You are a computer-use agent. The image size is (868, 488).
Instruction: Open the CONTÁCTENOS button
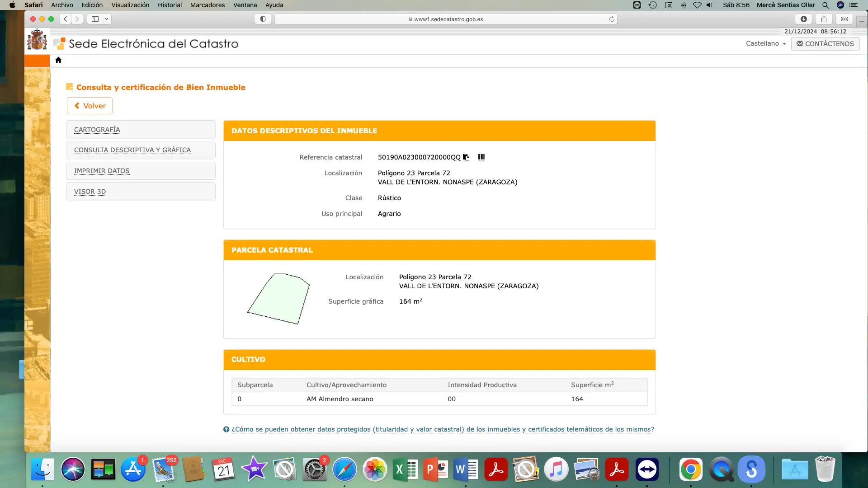coord(825,43)
